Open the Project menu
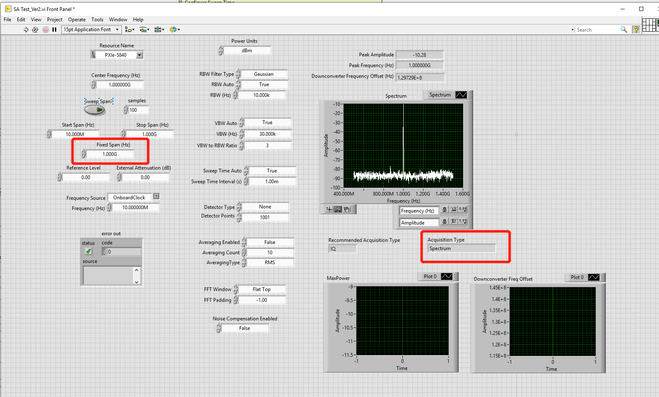Viewport: 659px width, 397px height. [x=55, y=19]
